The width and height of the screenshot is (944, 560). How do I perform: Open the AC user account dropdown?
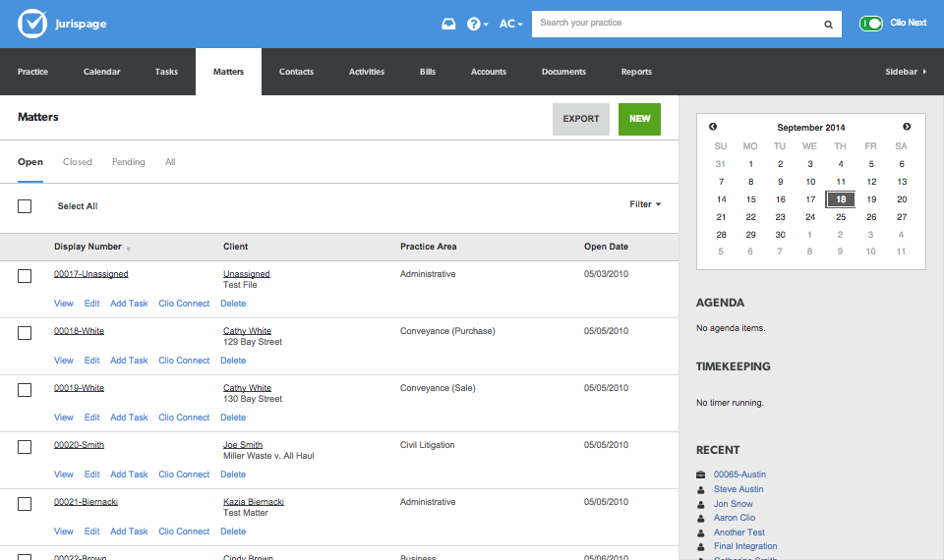[510, 24]
